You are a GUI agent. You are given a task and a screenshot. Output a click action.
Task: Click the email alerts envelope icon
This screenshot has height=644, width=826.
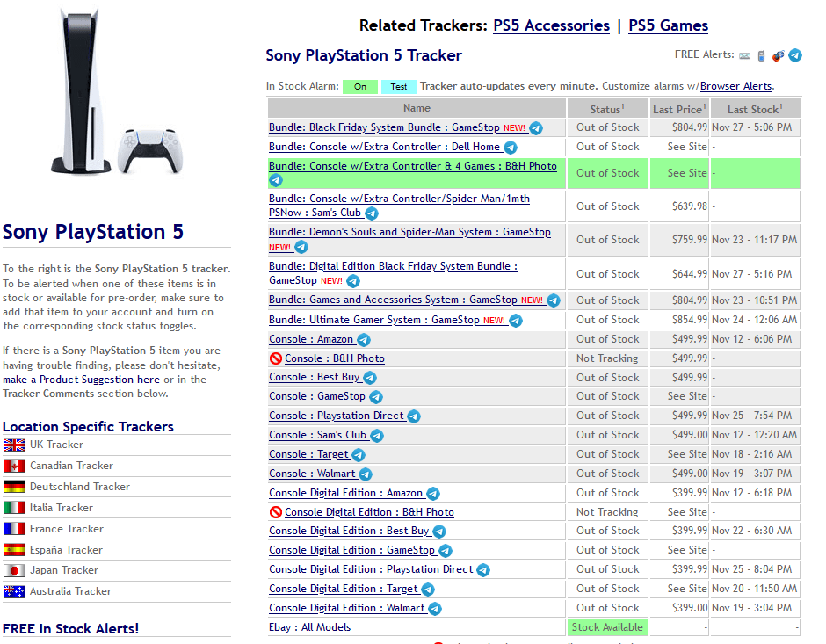click(745, 55)
